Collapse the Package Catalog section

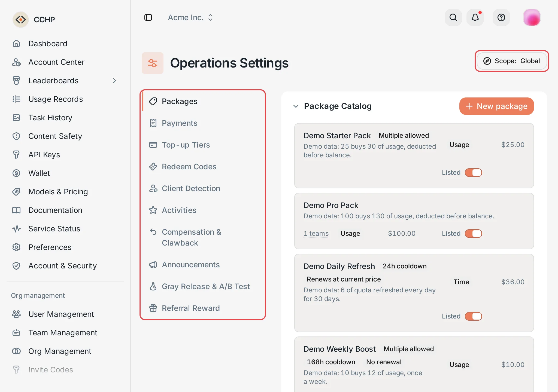[296, 106]
